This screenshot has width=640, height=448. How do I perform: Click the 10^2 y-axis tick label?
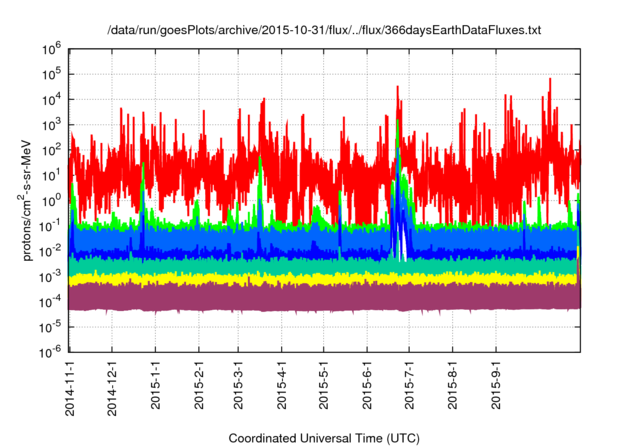coord(51,150)
